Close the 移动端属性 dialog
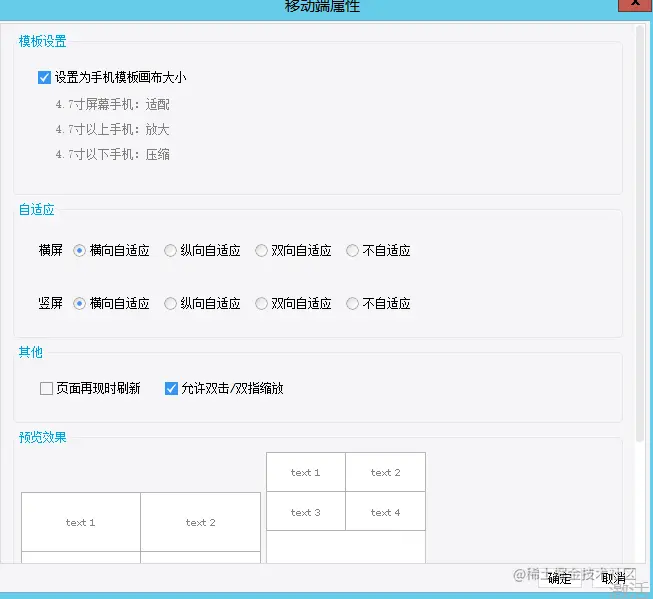 pos(635,3)
